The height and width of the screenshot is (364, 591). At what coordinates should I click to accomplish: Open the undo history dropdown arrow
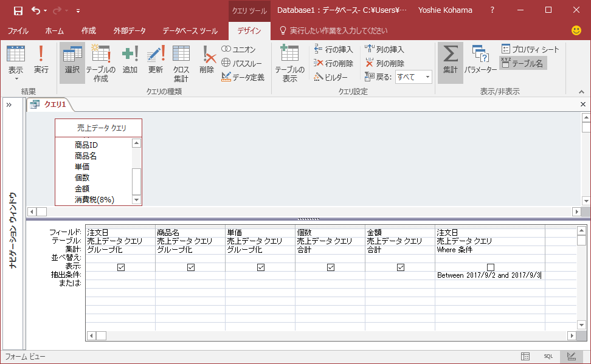[x=45, y=10]
